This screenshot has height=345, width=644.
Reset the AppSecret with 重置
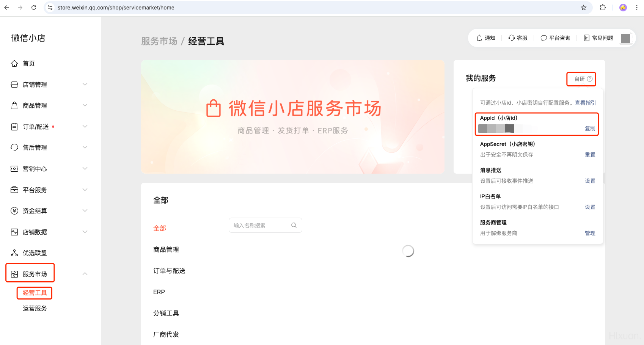pyautogui.click(x=590, y=155)
